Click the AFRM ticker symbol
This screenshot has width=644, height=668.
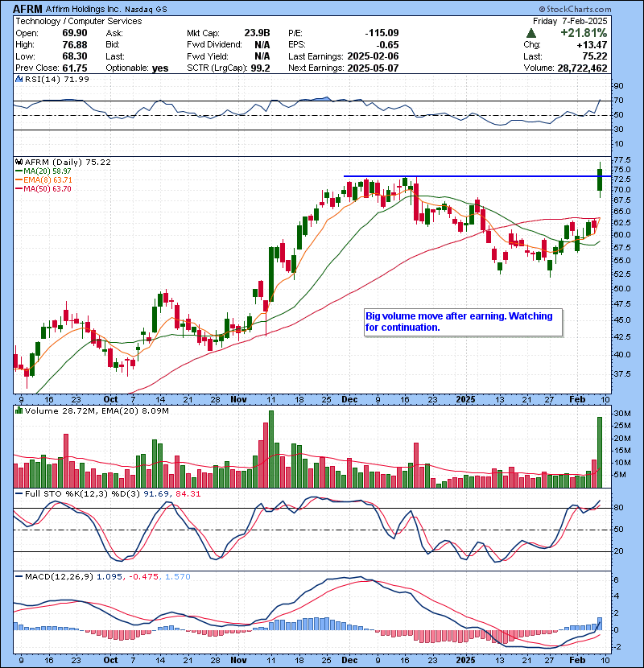click(27, 9)
